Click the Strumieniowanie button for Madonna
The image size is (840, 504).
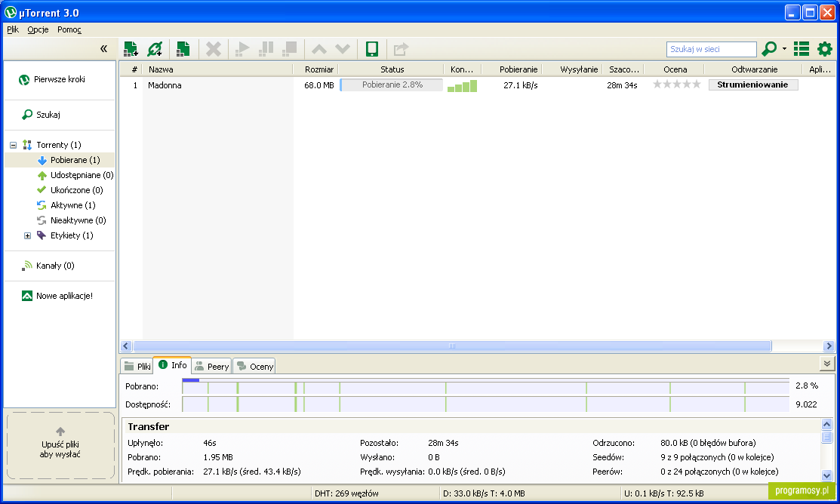(x=752, y=85)
